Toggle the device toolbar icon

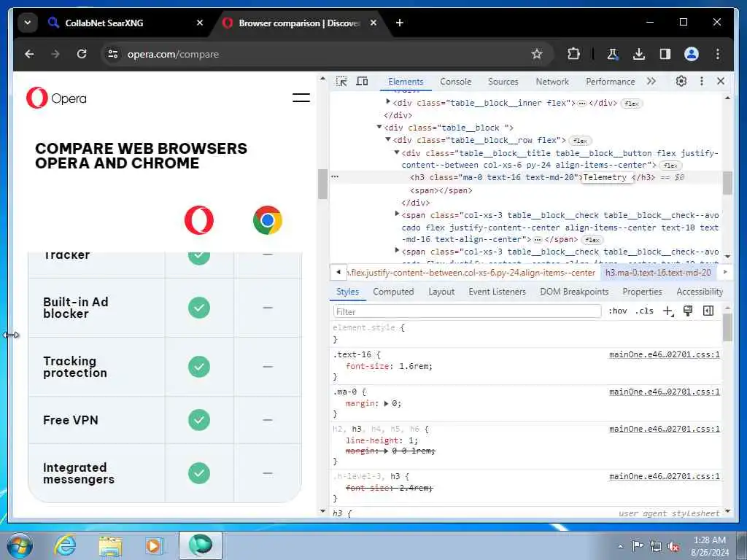[x=362, y=82]
